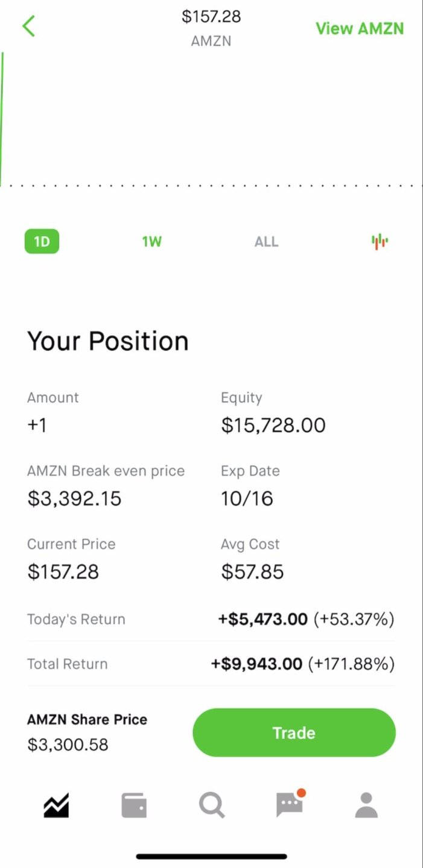Tap the Today's Return row
This screenshot has height=868, width=423.
click(x=211, y=619)
